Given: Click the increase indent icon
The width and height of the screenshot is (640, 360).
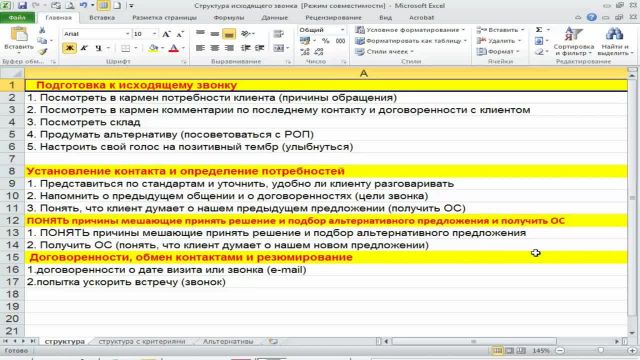Looking at the screenshot, I should click(x=260, y=48).
